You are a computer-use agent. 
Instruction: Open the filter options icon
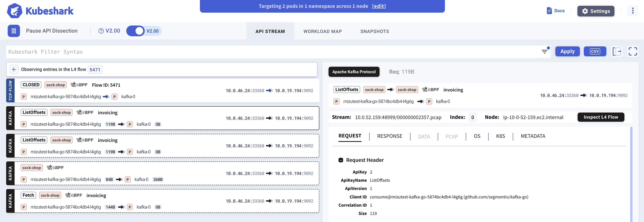pyautogui.click(x=544, y=52)
